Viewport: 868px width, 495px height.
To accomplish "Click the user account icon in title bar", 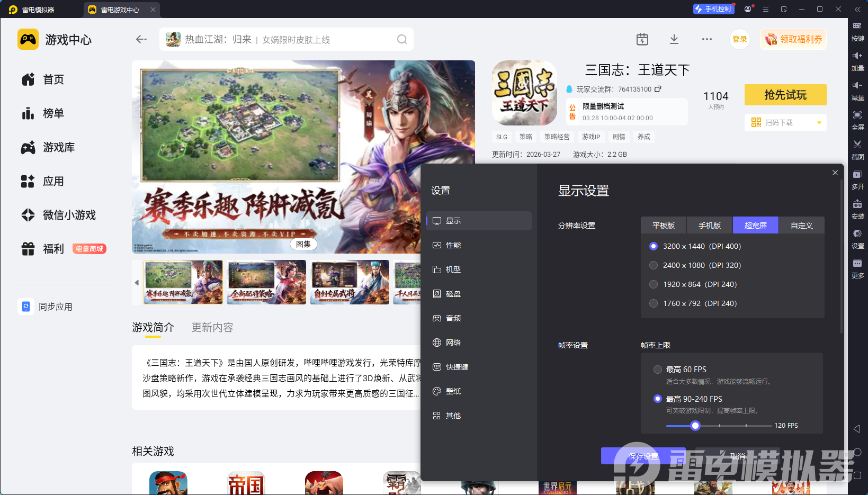I will pos(748,9).
